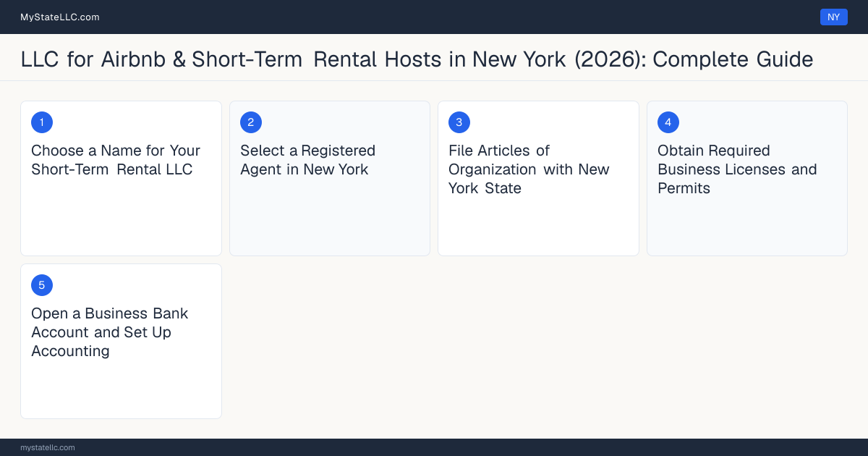This screenshot has width=868, height=456.
Task: Select the step 4 number circle
Action: coord(668,122)
